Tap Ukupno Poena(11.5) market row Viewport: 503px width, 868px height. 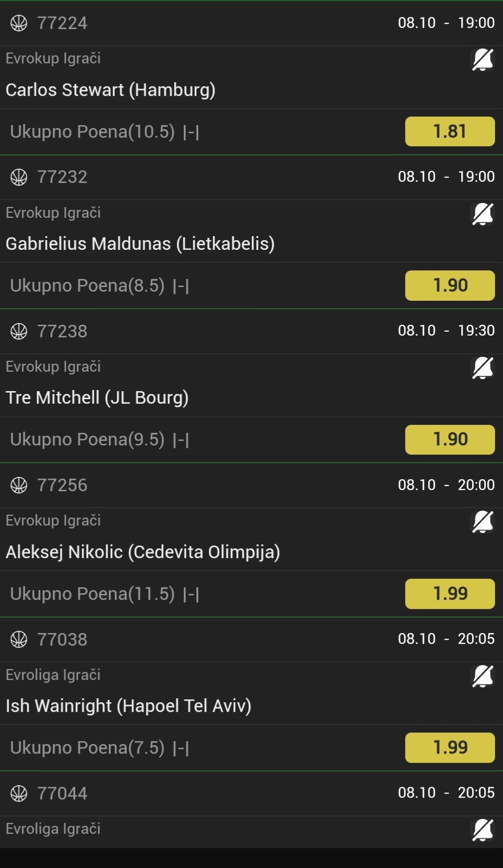click(x=104, y=594)
